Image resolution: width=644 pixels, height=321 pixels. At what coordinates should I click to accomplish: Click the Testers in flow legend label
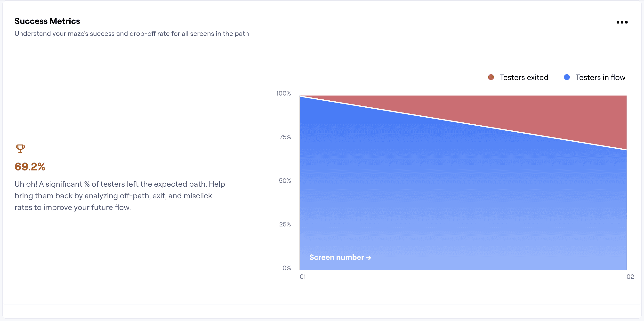click(x=600, y=78)
